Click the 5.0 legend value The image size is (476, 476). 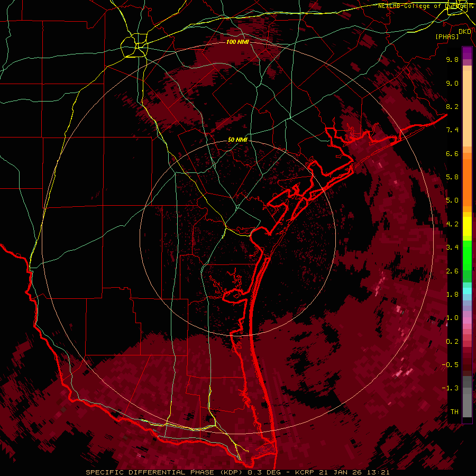click(x=452, y=200)
